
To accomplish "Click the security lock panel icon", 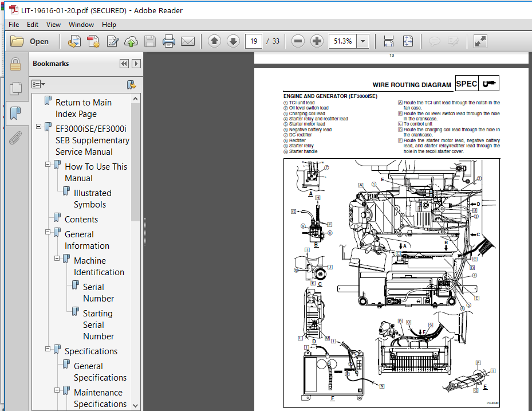I will 15,64.
